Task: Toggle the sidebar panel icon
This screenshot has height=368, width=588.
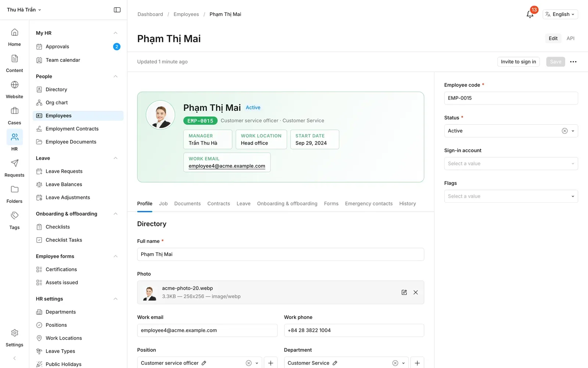Action: point(117,10)
